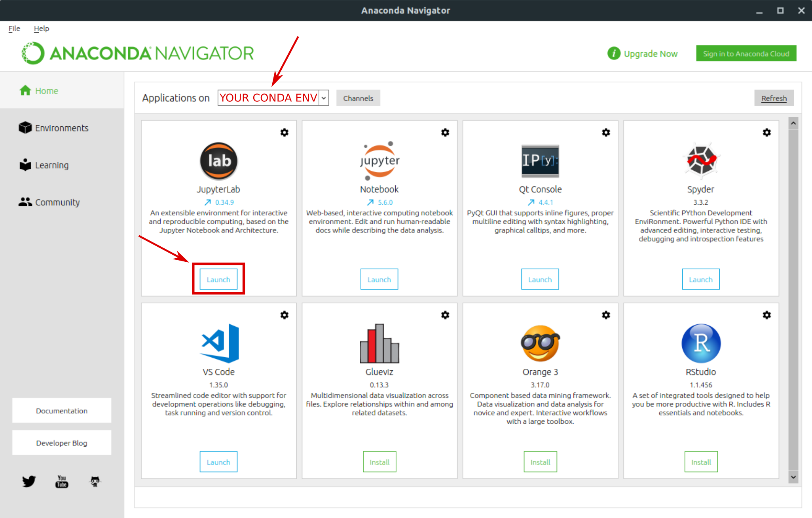Open the Notebook card's gear settings icon

(x=445, y=132)
